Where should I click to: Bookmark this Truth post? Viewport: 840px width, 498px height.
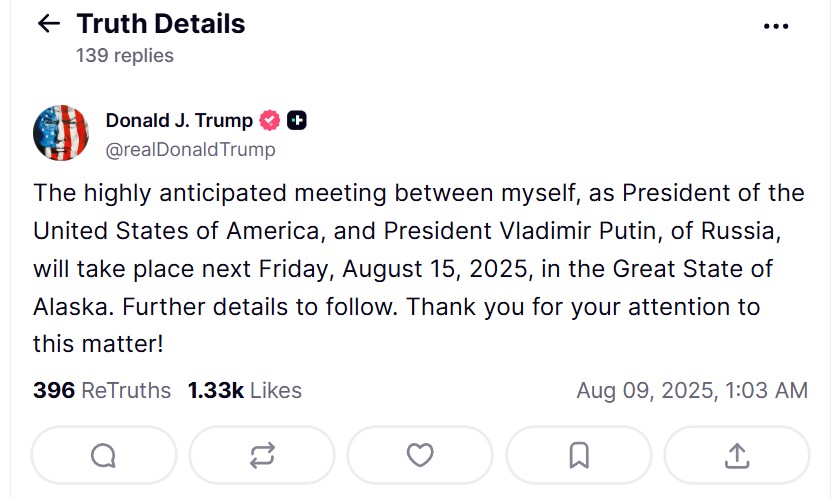[x=578, y=456]
